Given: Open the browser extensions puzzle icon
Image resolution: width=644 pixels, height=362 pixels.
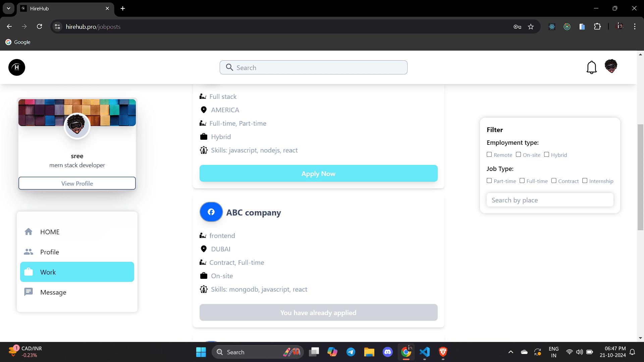Looking at the screenshot, I should click(597, 26).
